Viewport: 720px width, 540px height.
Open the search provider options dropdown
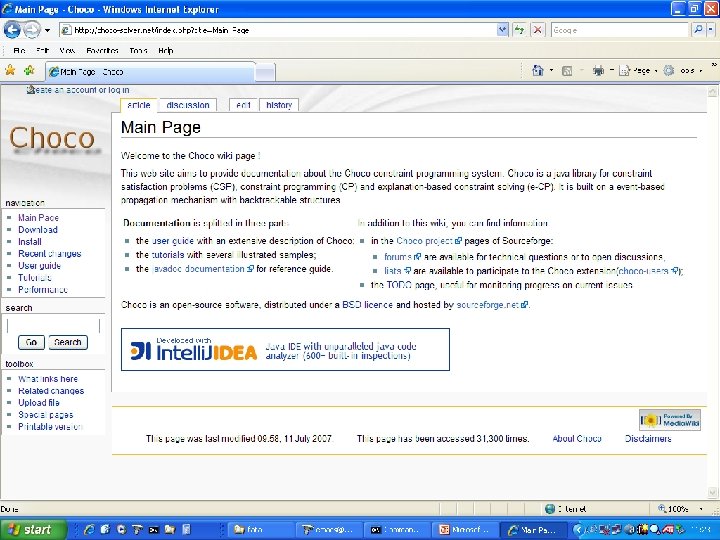point(710,30)
